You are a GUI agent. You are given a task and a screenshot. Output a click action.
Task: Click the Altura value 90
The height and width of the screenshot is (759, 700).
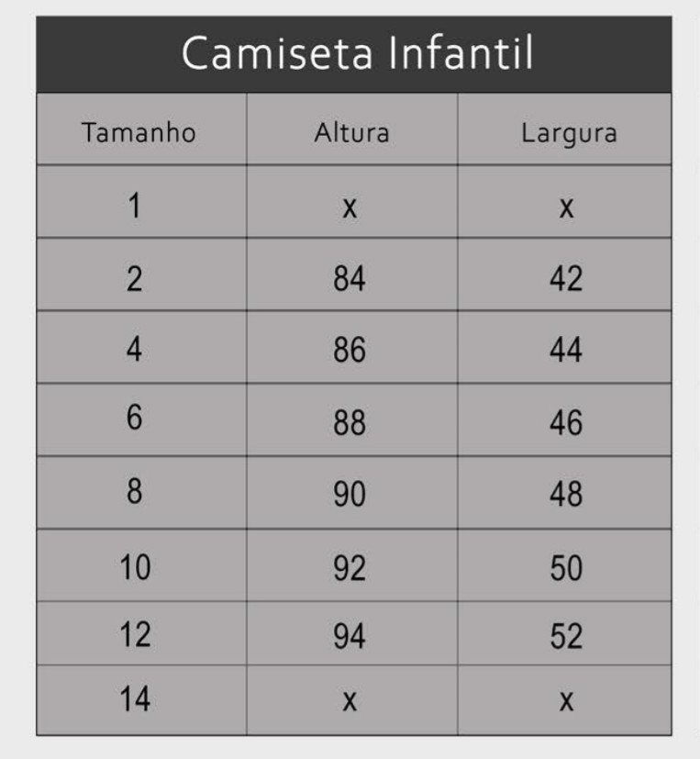350,495
